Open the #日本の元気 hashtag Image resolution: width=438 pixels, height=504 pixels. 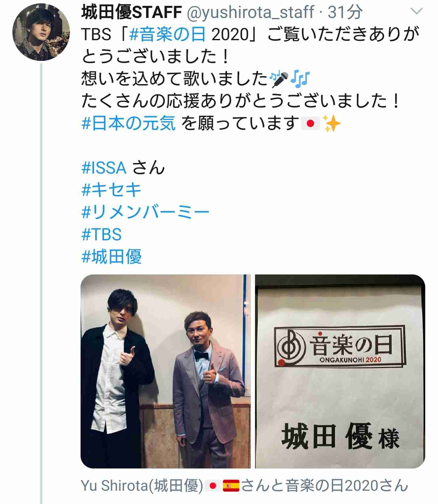tap(129, 123)
